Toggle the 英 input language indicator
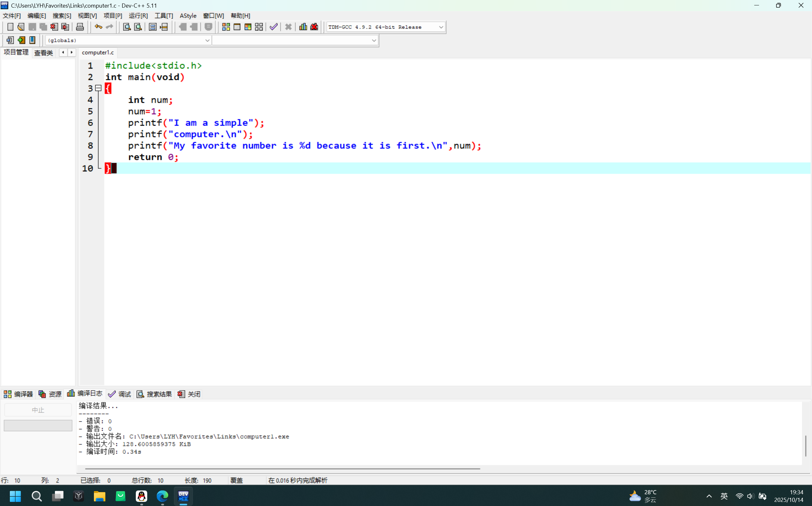 click(724, 496)
